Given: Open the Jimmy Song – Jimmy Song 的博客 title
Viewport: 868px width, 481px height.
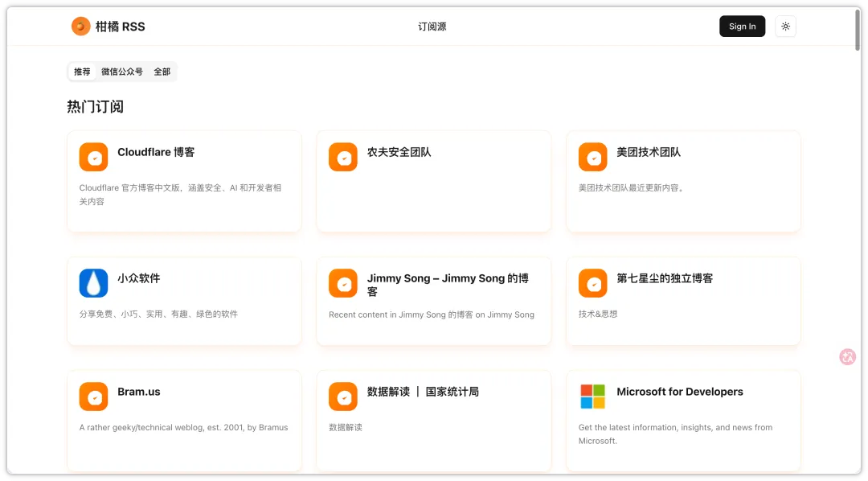Looking at the screenshot, I should pos(448,285).
